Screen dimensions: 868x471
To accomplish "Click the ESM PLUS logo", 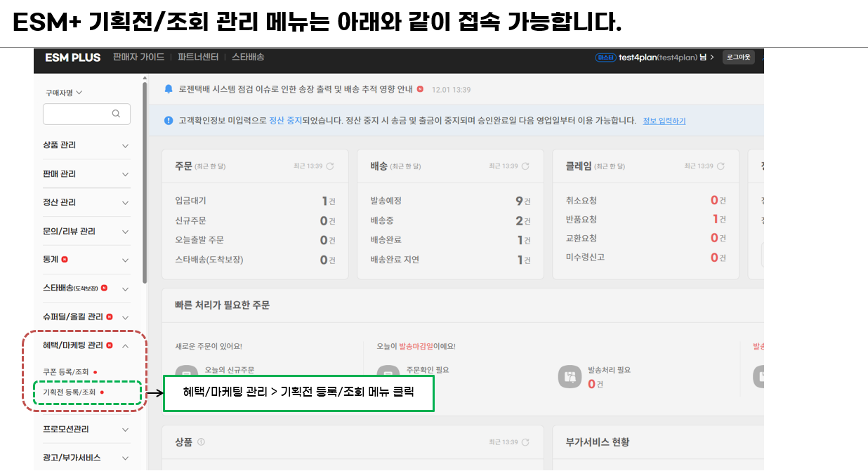I will (x=72, y=58).
